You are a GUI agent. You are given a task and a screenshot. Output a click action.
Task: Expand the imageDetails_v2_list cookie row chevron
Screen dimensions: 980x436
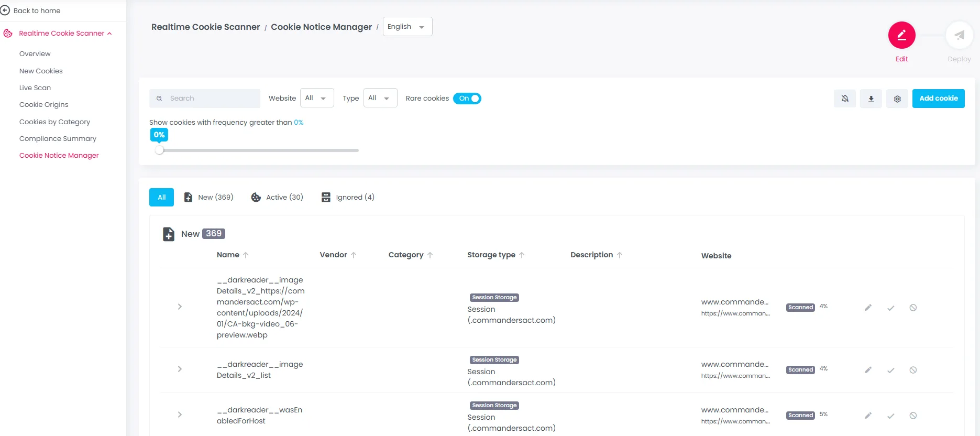point(180,369)
